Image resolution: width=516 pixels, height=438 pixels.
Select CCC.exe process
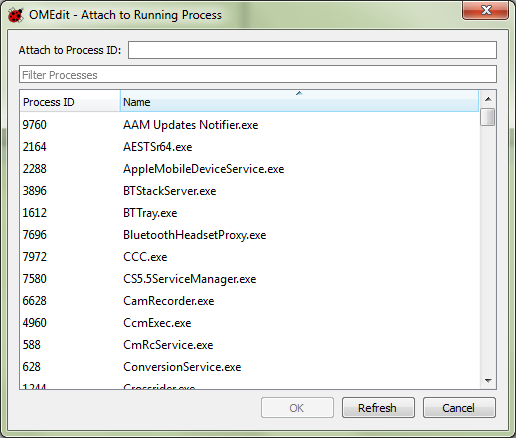(145, 257)
